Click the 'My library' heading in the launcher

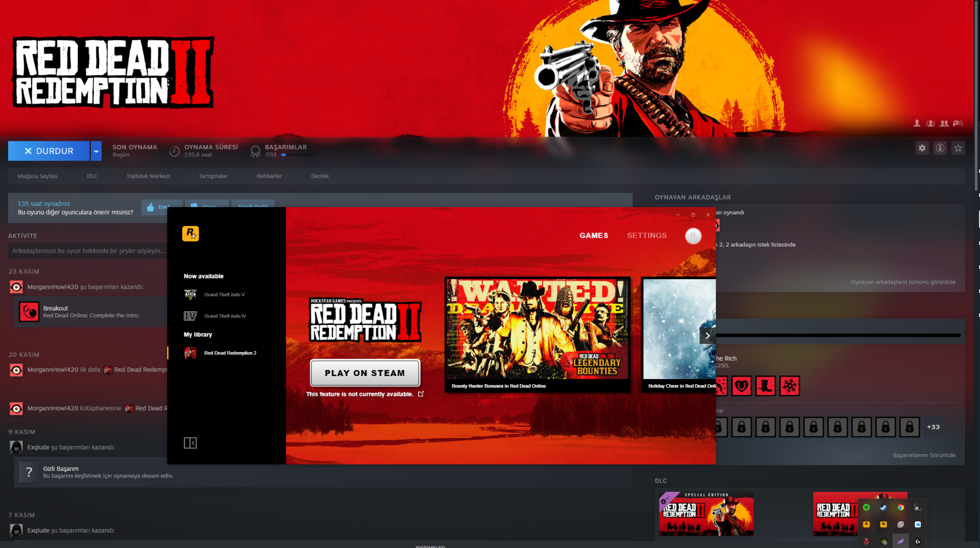pos(198,335)
